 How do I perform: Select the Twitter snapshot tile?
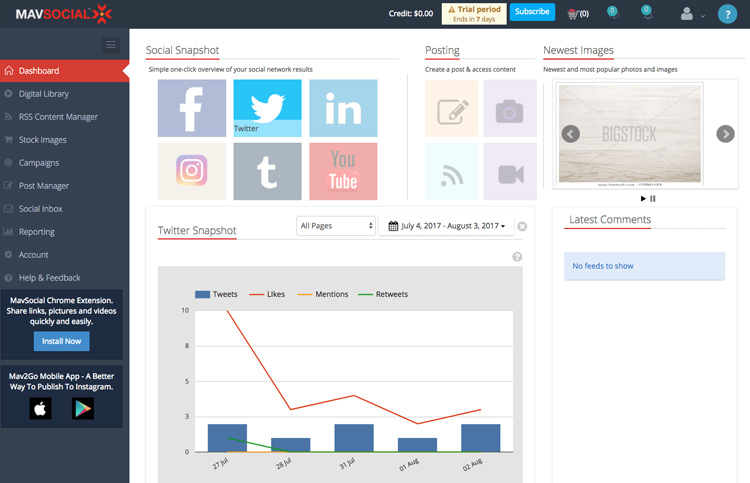point(267,108)
